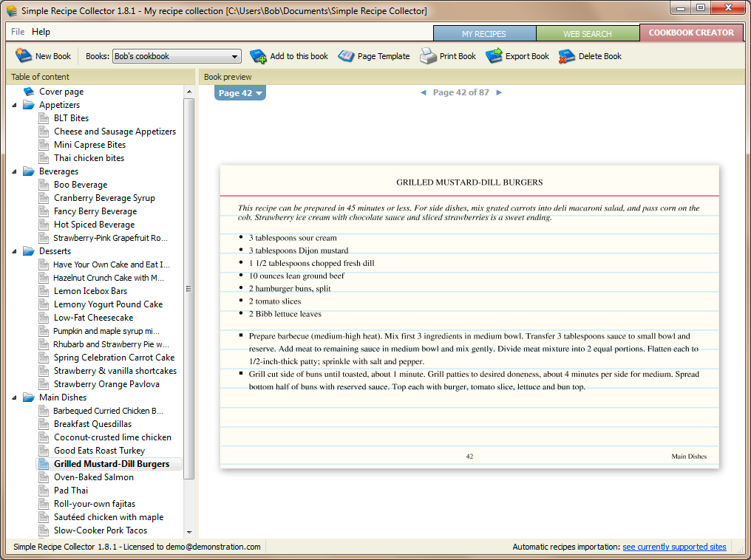This screenshot has height=560, width=751.
Task: Select Lemony Yogurt Pound Cake recipe
Action: coord(108,304)
